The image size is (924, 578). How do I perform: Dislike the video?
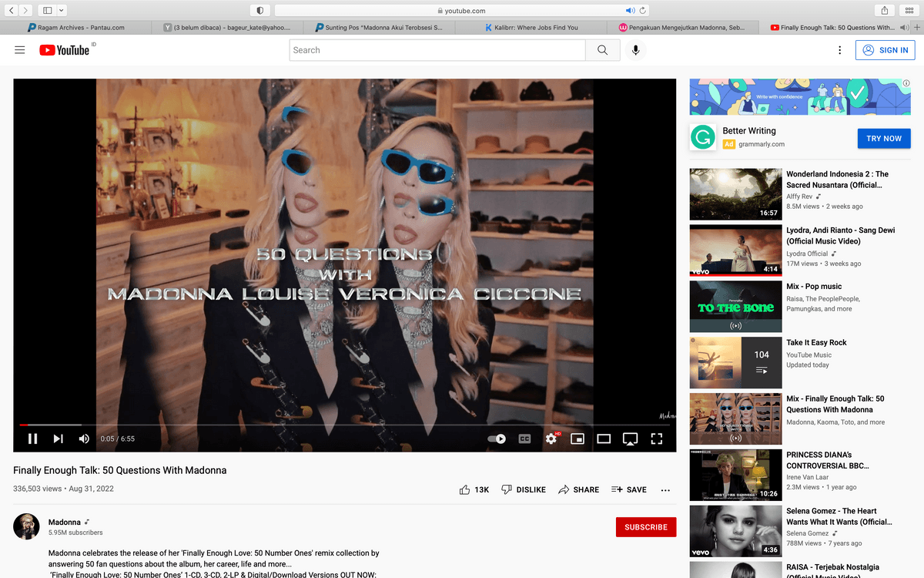(524, 489)
